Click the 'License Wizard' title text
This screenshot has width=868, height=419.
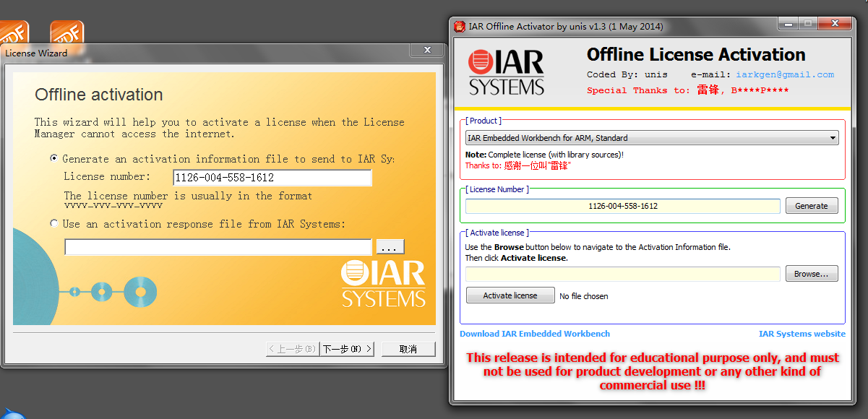coord(36,53)
